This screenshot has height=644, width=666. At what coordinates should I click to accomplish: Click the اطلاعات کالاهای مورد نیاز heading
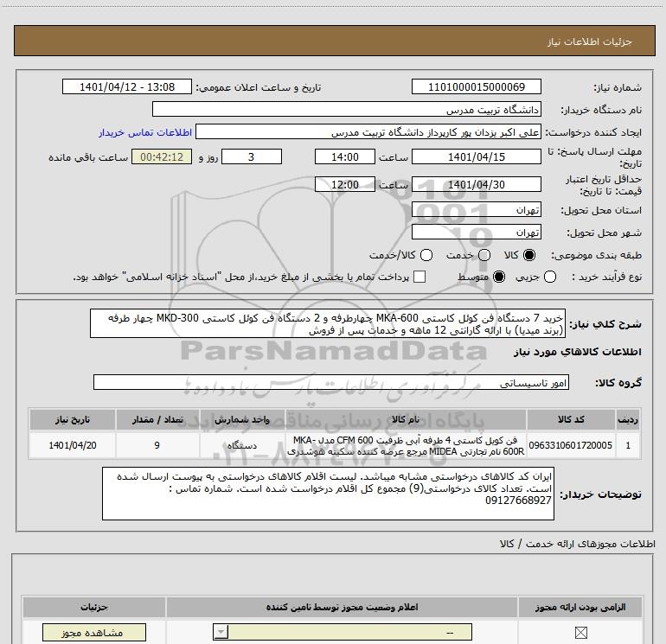(x=578, y=352)
